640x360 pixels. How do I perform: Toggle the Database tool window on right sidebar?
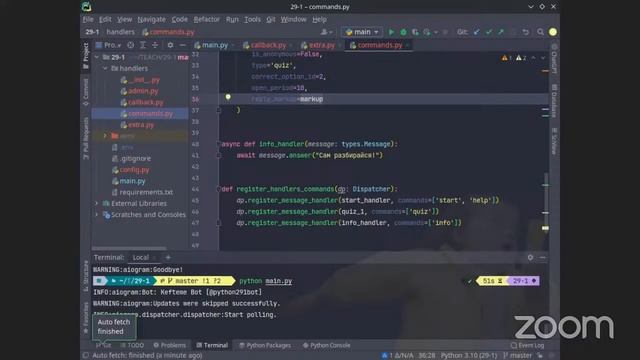554,101
